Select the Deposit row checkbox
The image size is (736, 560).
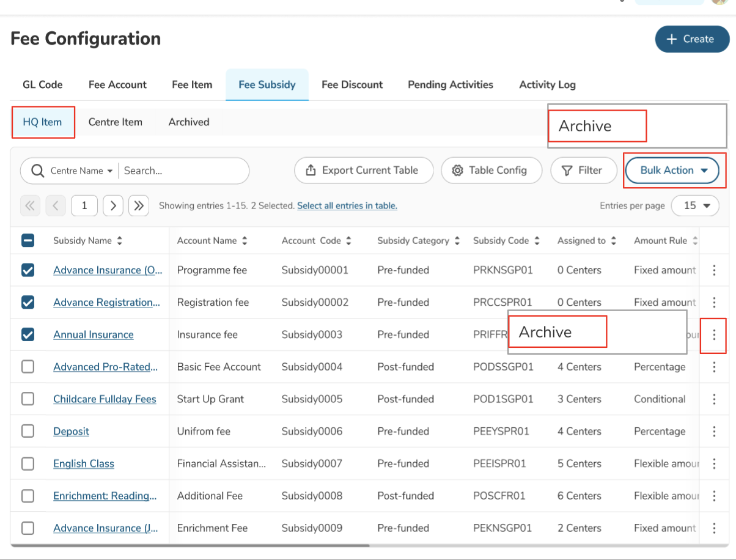pyautogui.click(x=28, y=432)
